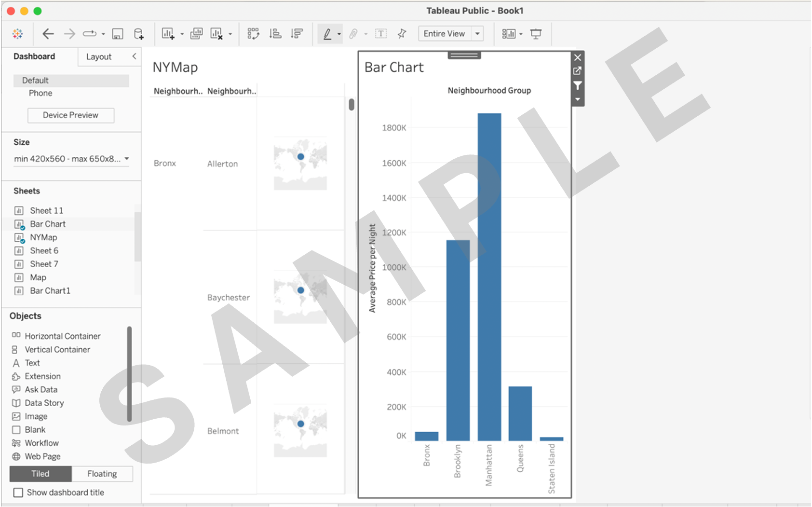This screenshot has width=812, height=507.
Task: Select the Dashboard tab
Action: coord(34,56)
